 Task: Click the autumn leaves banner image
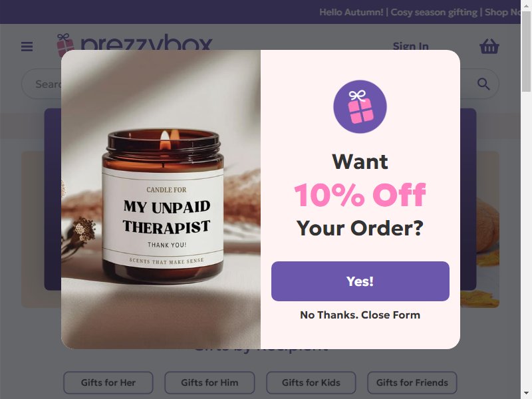click(x=479, y=229)
